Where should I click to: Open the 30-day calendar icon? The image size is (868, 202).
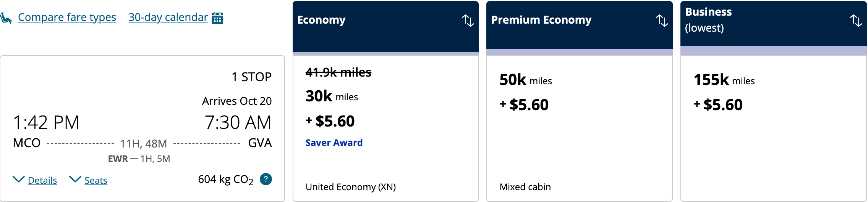click(x=217, y=18)
